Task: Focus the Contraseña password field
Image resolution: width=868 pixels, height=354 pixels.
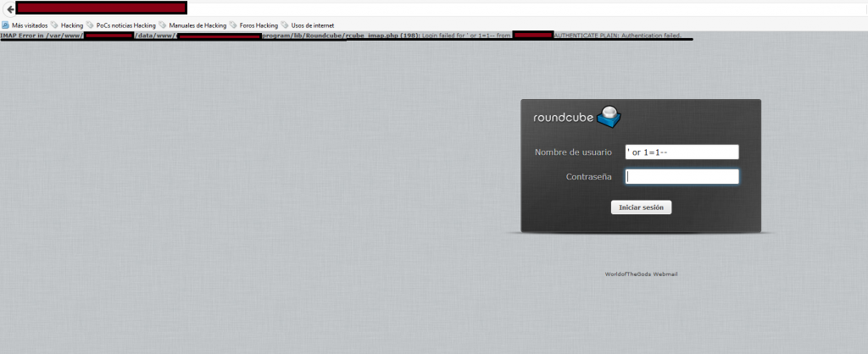Action: [x=681, y=177]
